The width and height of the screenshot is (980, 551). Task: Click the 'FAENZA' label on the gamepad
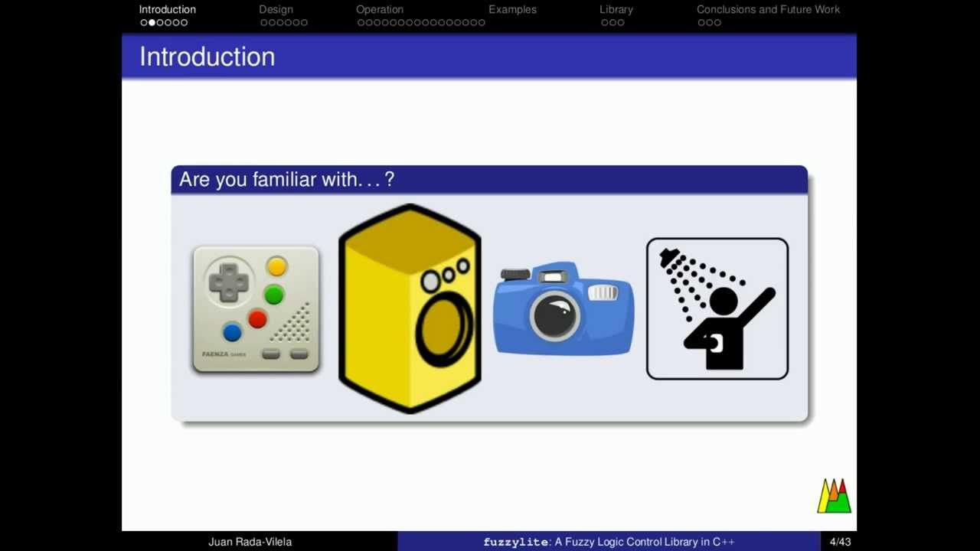click(x=214, y=354)
